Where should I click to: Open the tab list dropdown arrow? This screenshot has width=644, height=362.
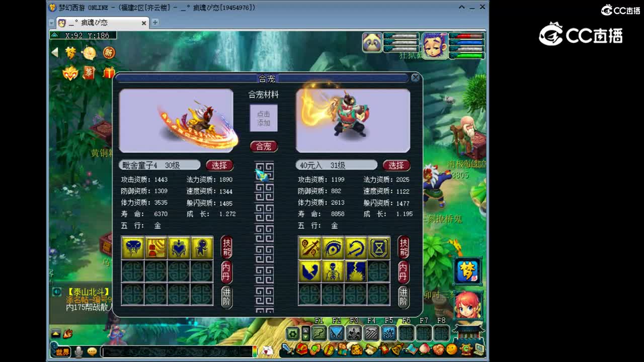coord(51,23)
